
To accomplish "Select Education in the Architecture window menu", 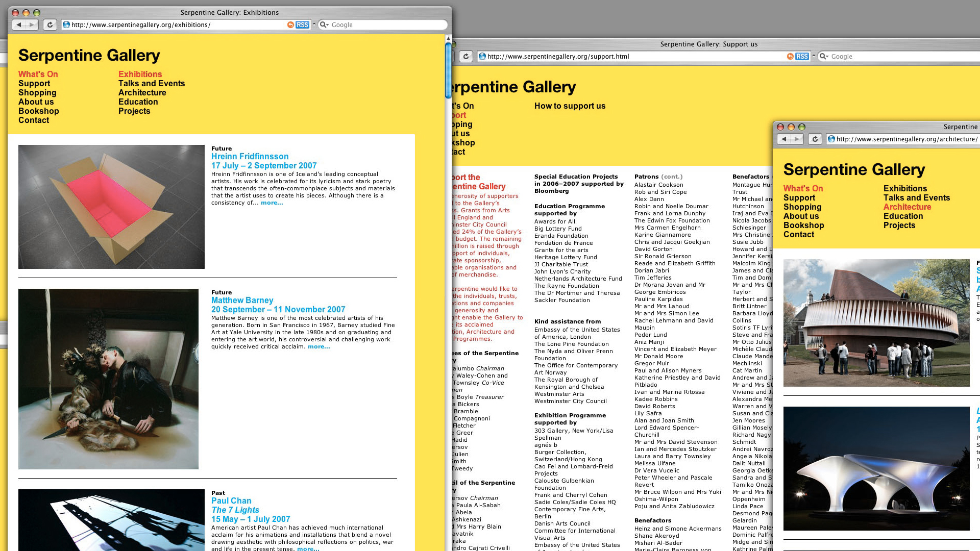I will [903, 216].
